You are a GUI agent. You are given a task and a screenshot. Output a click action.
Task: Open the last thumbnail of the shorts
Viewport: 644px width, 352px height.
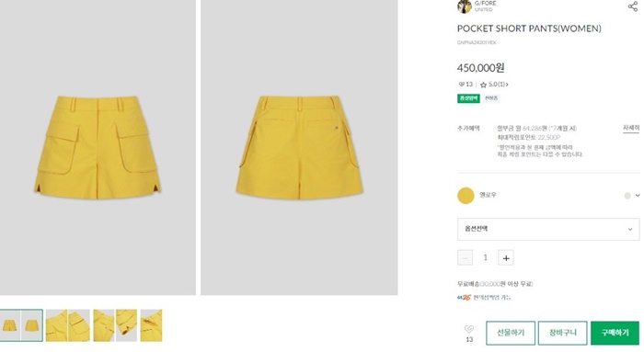(151, 325)
